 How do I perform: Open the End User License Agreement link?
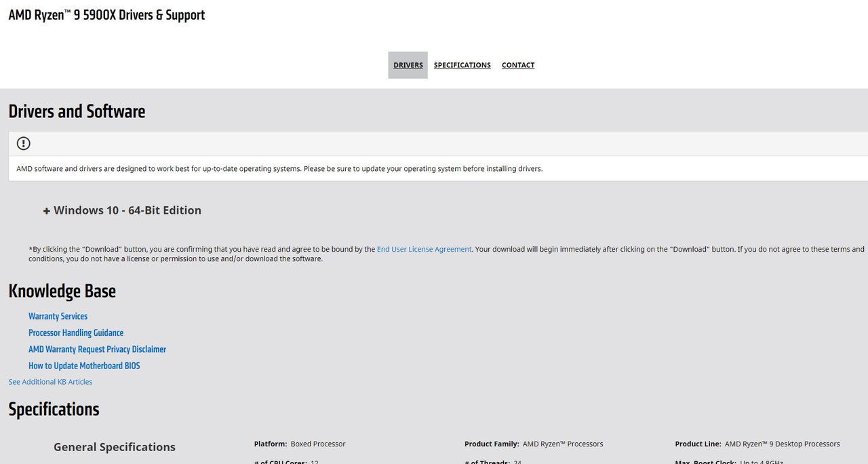point(425,249)
